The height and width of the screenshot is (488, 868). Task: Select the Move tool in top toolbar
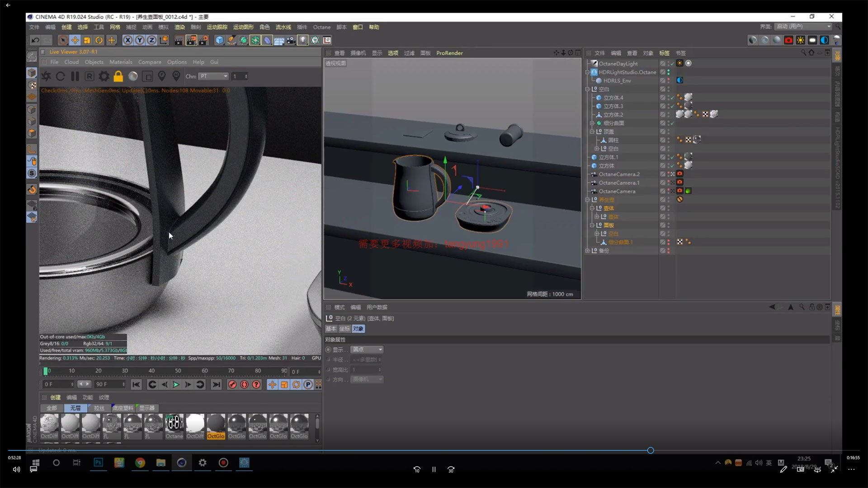(x=75, y=40)
